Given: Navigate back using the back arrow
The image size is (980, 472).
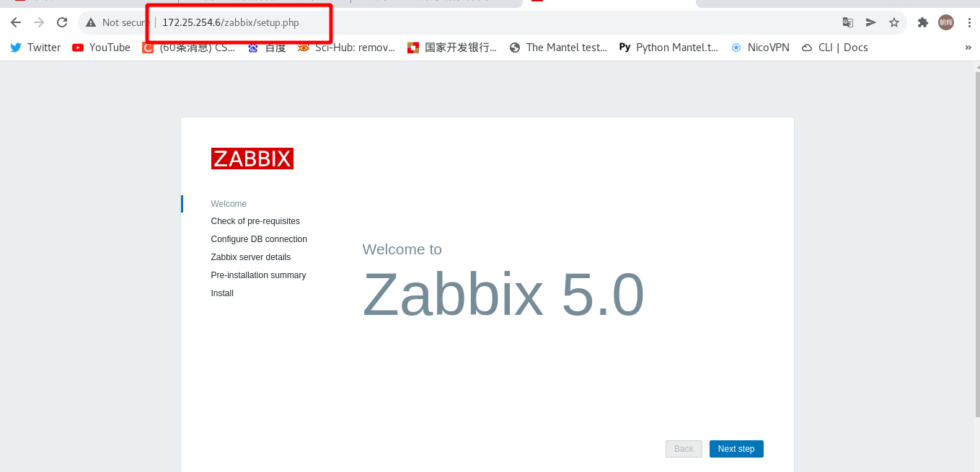Looking at the screenshot, I should coord(15,22).
